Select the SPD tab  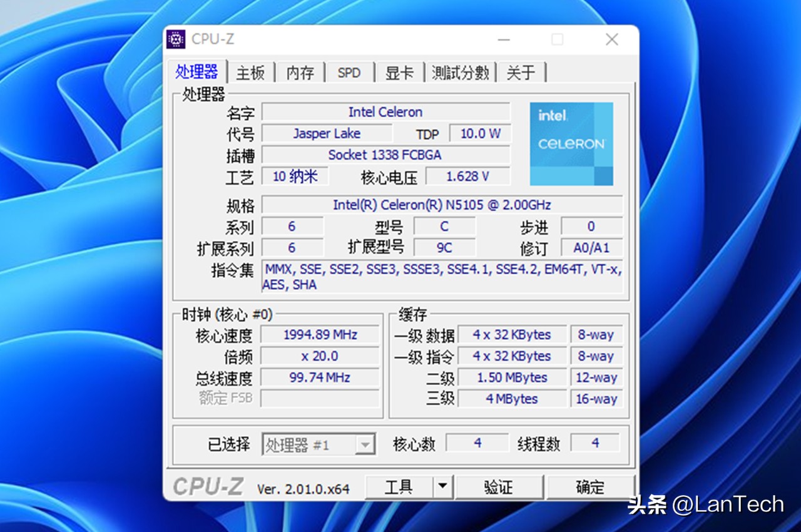[x=349, y=72]
